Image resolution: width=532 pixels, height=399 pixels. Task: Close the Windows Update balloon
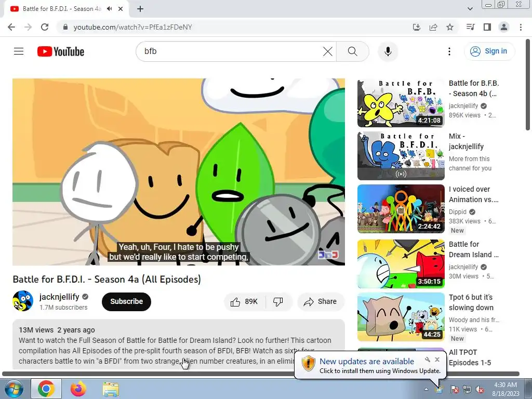click(437, 360)
